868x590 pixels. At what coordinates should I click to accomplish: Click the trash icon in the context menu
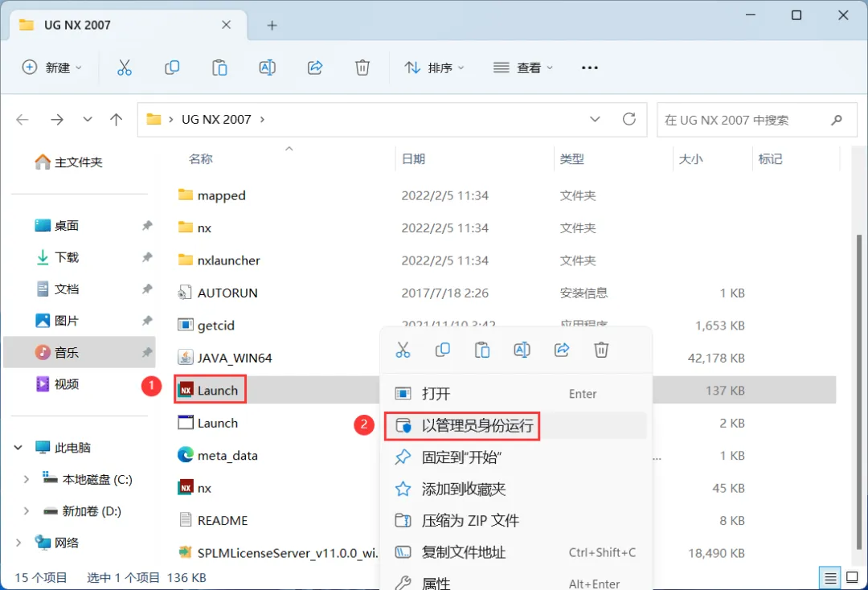pyautogui.click(x=601, y=350)
